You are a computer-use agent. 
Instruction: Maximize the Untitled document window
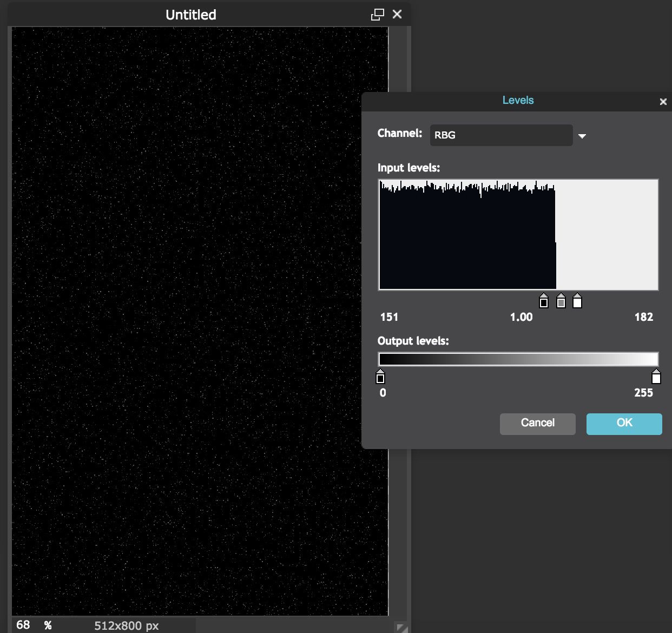pos(377,15)
